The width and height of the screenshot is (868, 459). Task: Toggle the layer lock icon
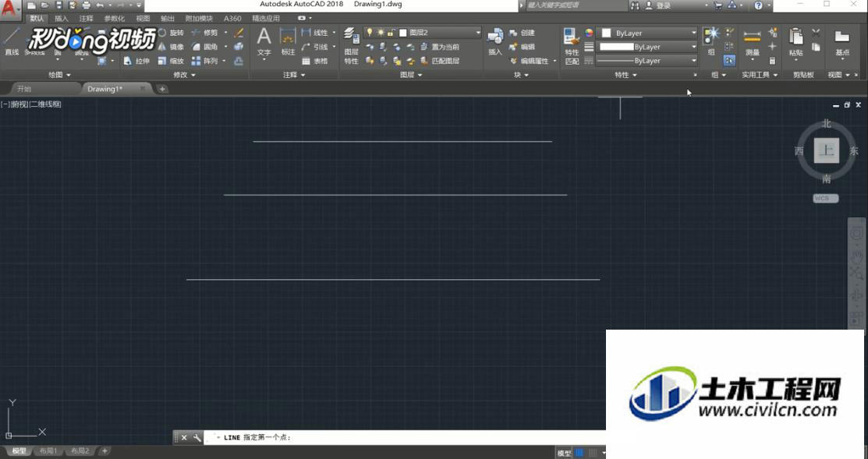point(391,34)
